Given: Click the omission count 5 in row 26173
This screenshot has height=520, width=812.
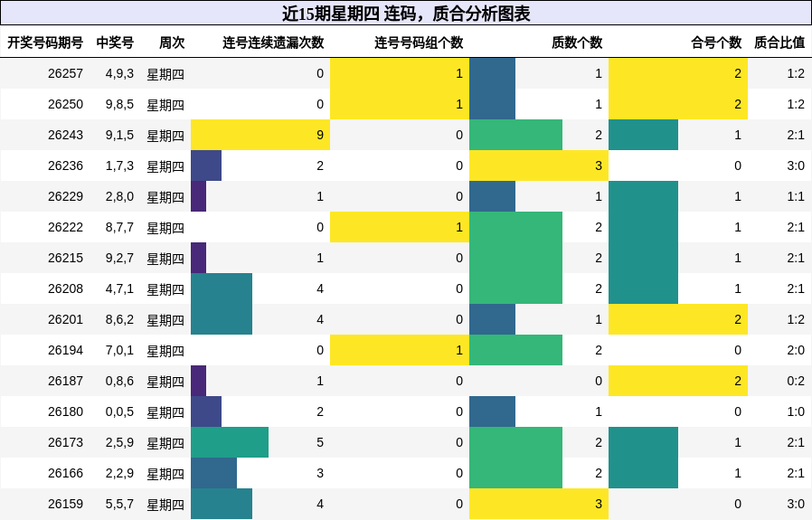Looking at the screenshot, I should [x=320, y=442].
